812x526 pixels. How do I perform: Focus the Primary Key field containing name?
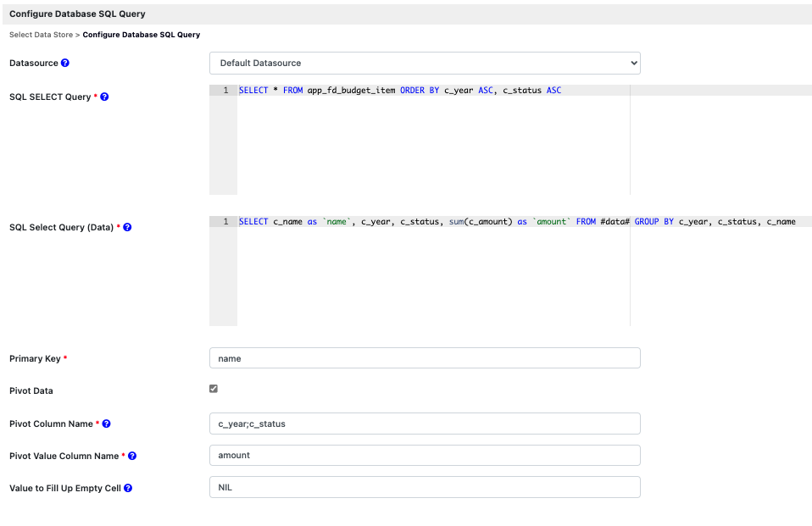tap(425, 358)
